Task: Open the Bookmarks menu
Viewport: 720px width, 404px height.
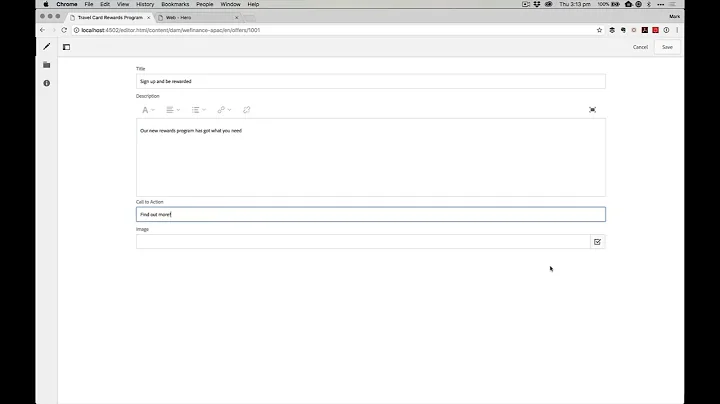Action: (x=175, y=4)
